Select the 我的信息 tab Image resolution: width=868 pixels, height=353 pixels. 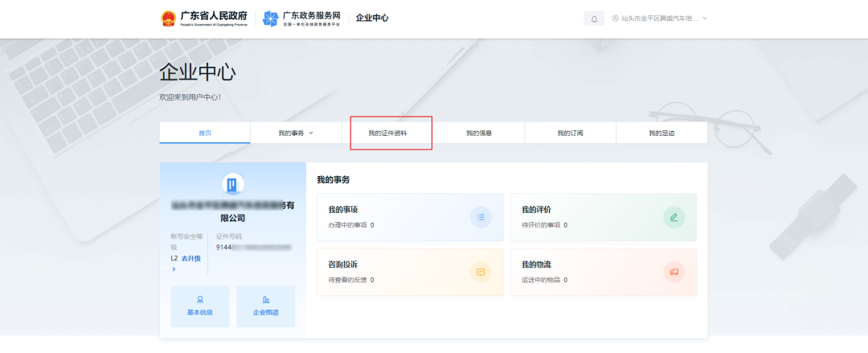(479, 133)
